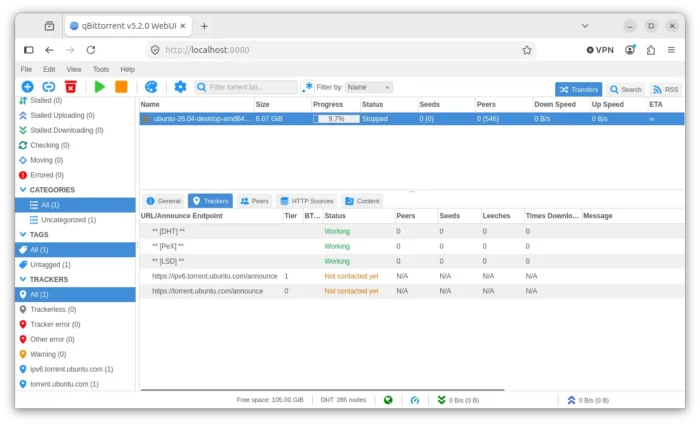Click the palette icon in the toolbar
The image size is (700, 425).
coord(151,87)
